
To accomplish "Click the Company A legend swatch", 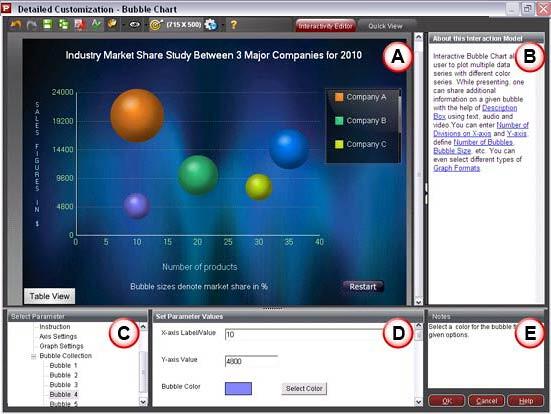I will pos(339,97).
